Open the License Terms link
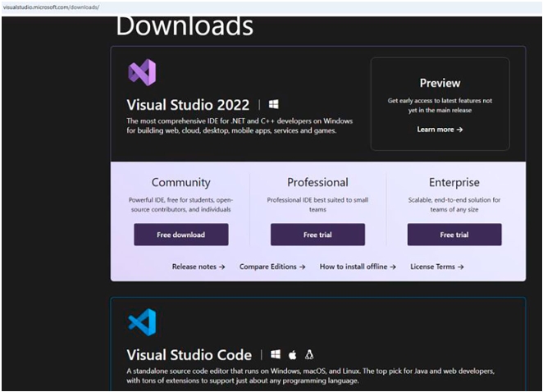Viewport: 543px width, 392px height. [437, 267]
